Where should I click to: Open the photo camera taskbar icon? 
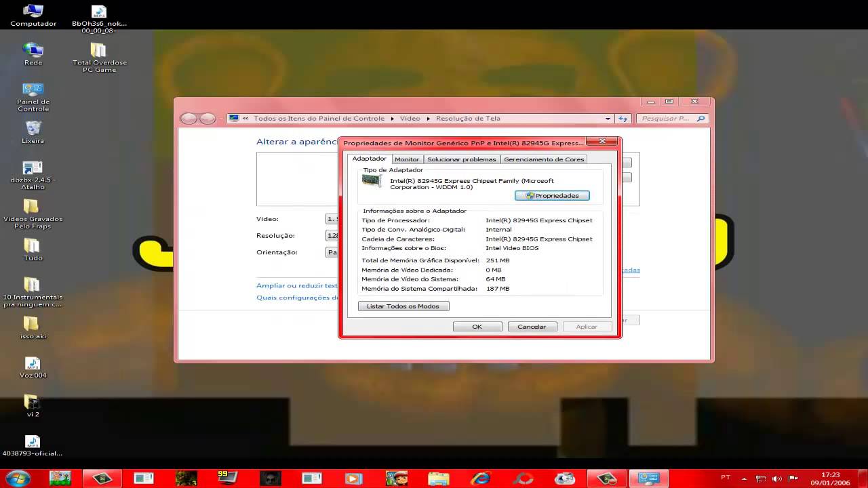[564, 478]
